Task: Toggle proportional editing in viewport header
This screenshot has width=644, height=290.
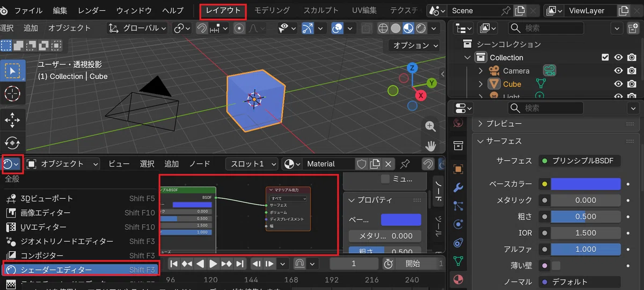Action: pyautogui.click(x=239, y=28)
